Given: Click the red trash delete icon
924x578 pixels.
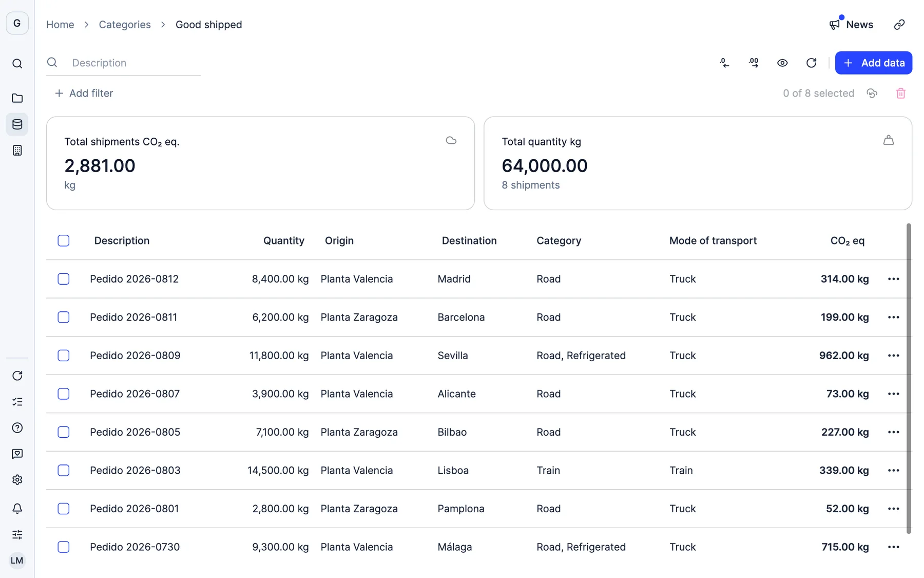Looking at the screenshot, I should [x=900, y=94].
